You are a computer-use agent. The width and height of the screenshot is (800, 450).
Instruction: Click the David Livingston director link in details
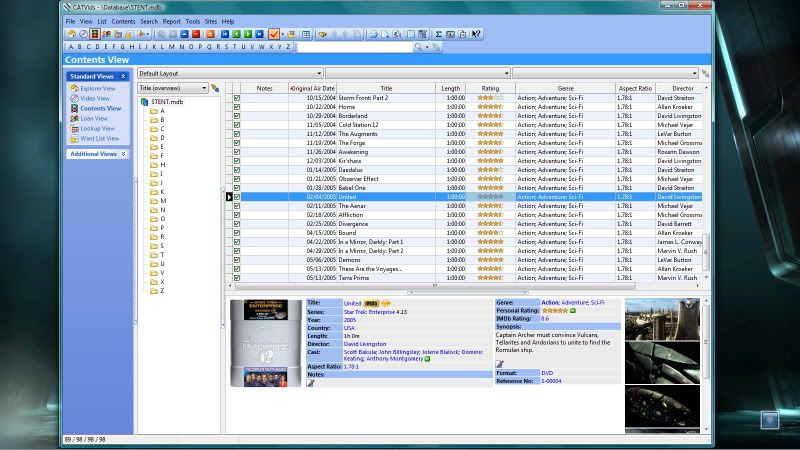point(365,344)
